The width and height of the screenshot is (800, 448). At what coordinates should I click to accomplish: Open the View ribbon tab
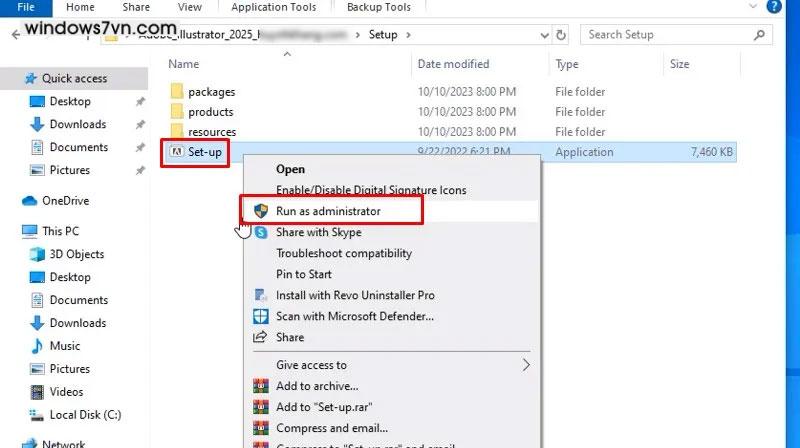[189, 7]
